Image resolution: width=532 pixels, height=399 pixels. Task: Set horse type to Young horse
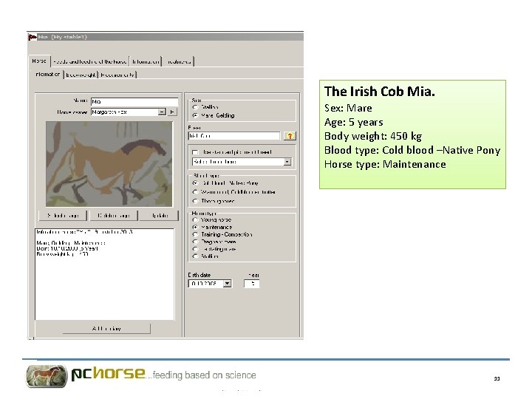coord(195,220)
